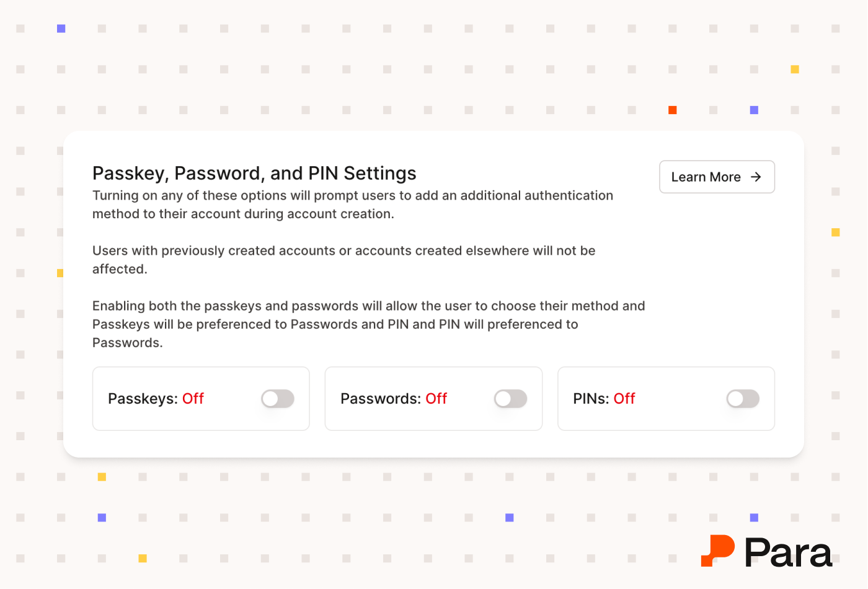The image size is (868, 589).
Task: Click the arrow icon inside Learn More
Action: pos(756,177)
